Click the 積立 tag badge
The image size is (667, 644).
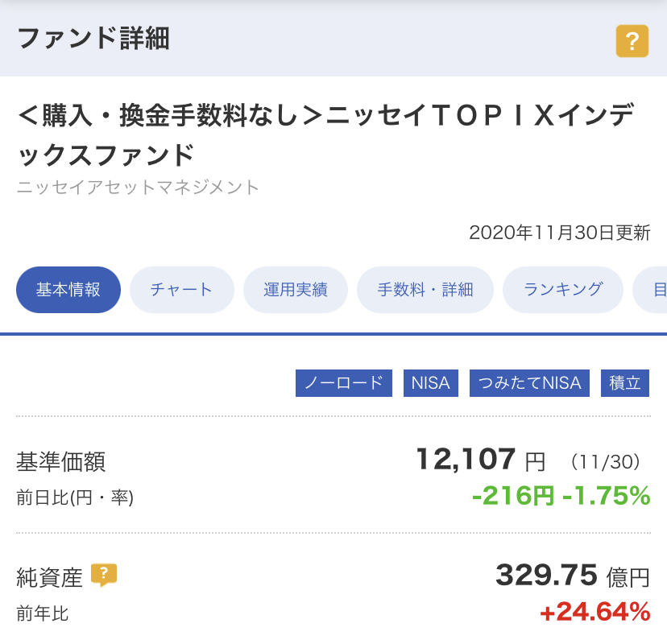tap(625, 383)
